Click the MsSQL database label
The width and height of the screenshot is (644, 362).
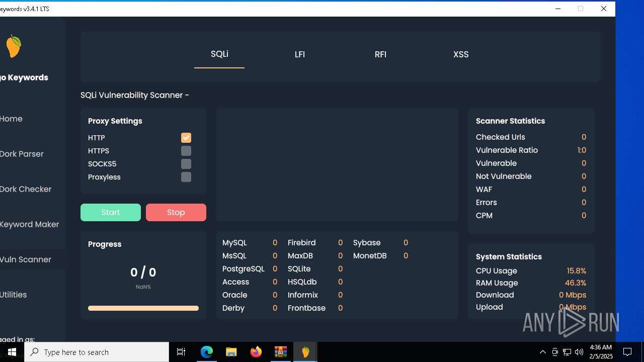point(234,256)
